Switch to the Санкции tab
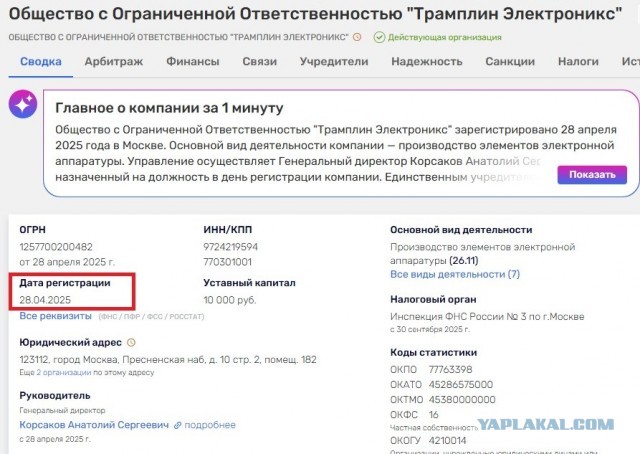Image resolution: width=640 pixels, height=454 pixels. point(510,62)
